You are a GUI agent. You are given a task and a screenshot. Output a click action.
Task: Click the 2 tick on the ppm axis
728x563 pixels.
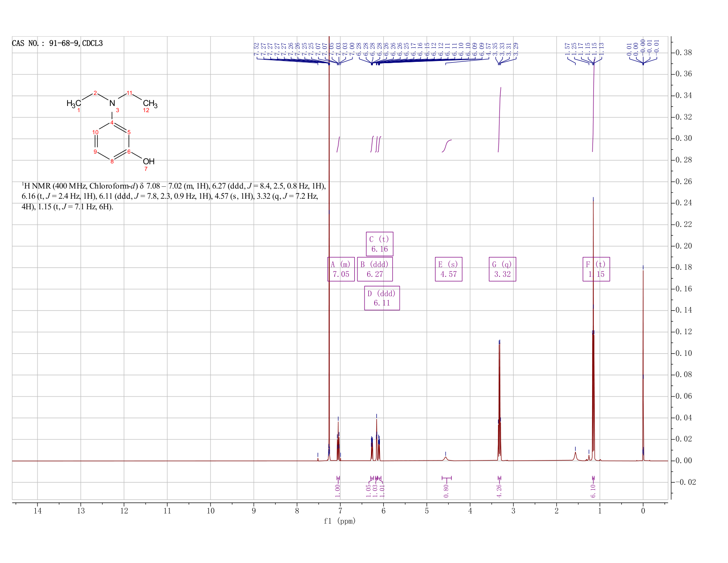point(556,511)
